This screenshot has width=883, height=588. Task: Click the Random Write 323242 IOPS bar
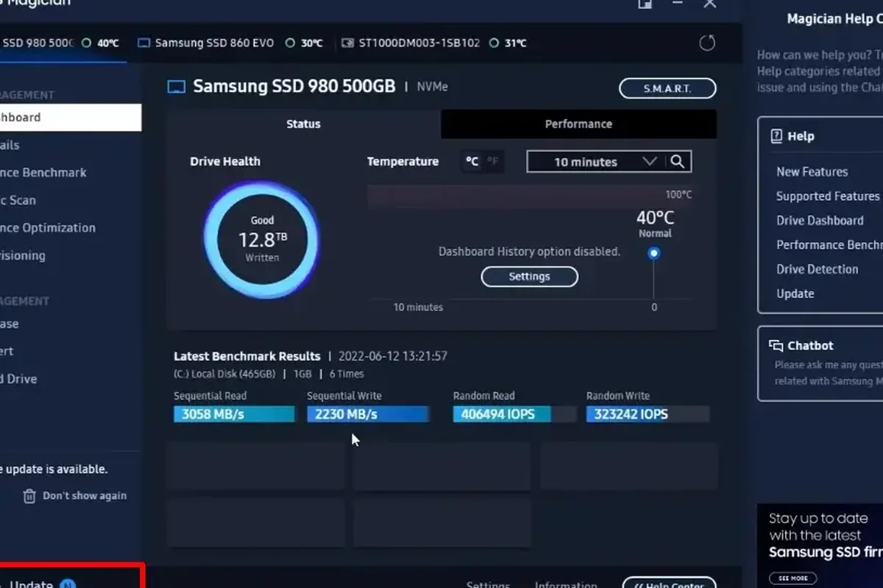[x=648, y=414]
